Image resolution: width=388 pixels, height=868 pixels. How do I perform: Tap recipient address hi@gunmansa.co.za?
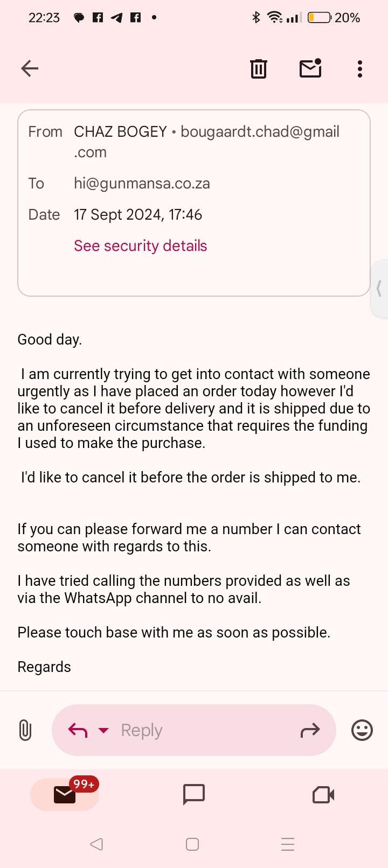pyautogui.click(x=142, y=184)
